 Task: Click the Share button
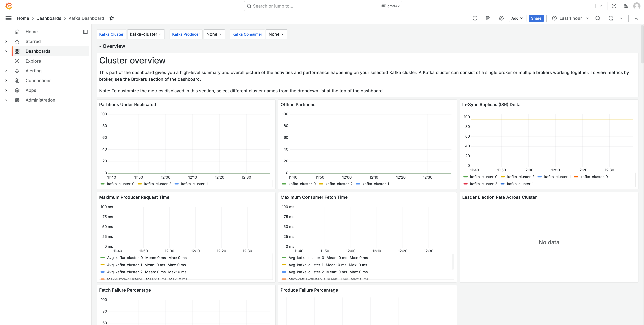click(x=536, y=18)
